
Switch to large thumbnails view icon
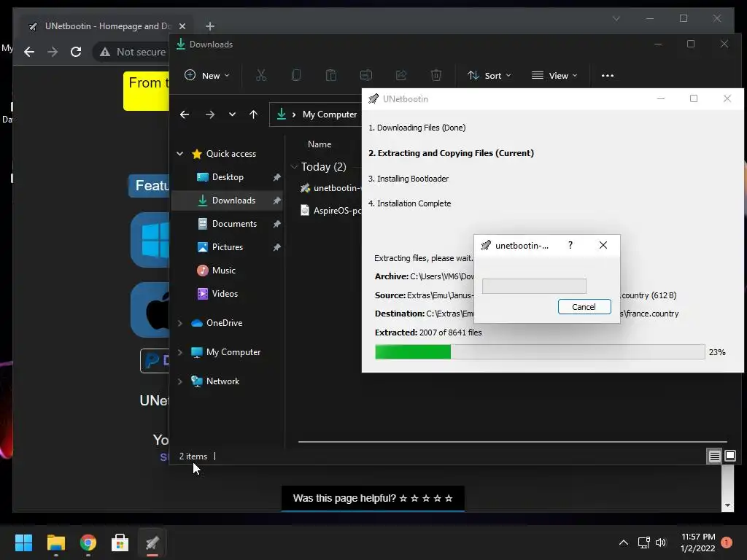[x=729, y=456]
